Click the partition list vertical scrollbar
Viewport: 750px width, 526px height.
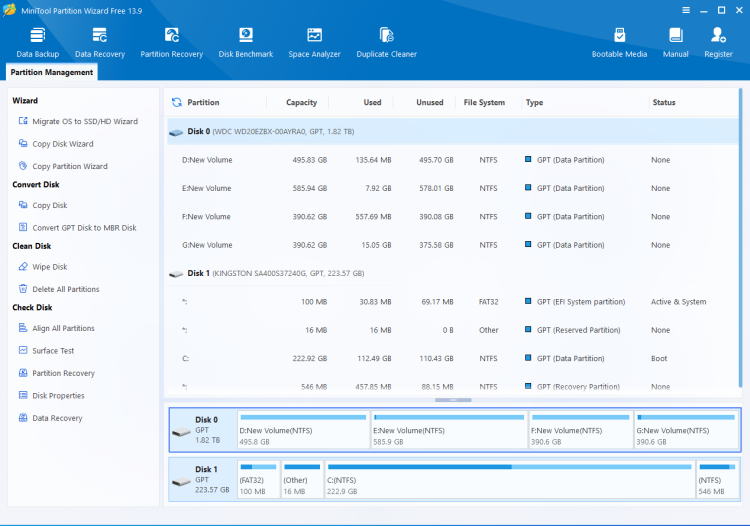coord(740,237)
